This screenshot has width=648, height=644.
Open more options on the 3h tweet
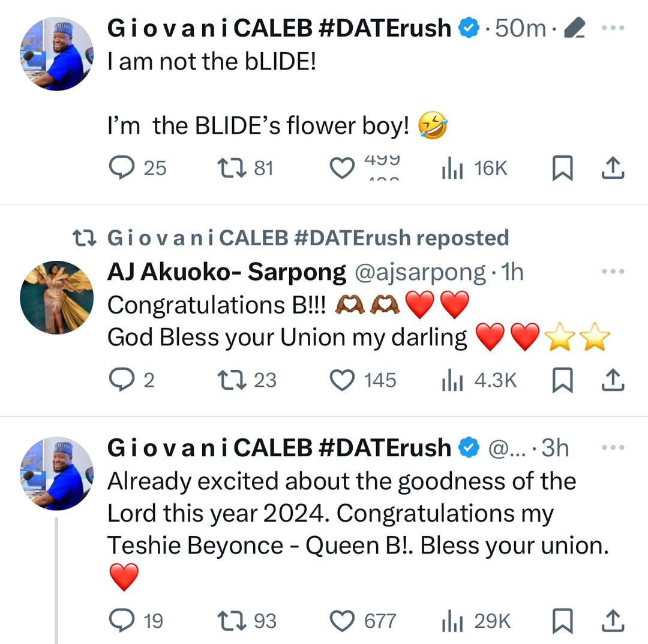click(x=613, y=447)
